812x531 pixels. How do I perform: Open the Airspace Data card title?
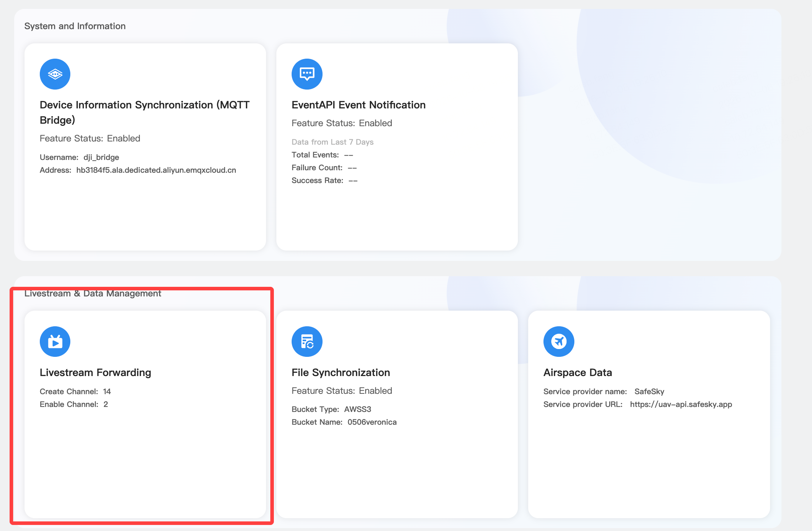578,372
